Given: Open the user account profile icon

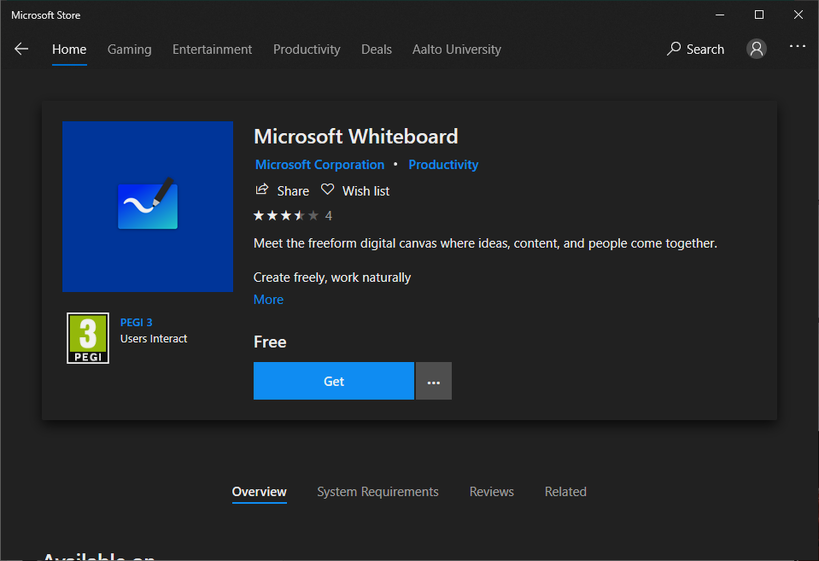Looking at the screenshot, I should coord(757,49).
